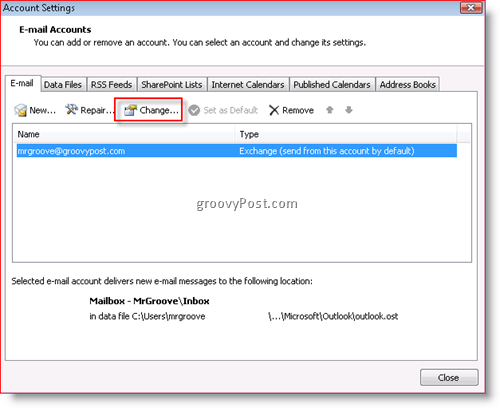
Task: Click the Change... label text
Action: [x=159, y=110]
